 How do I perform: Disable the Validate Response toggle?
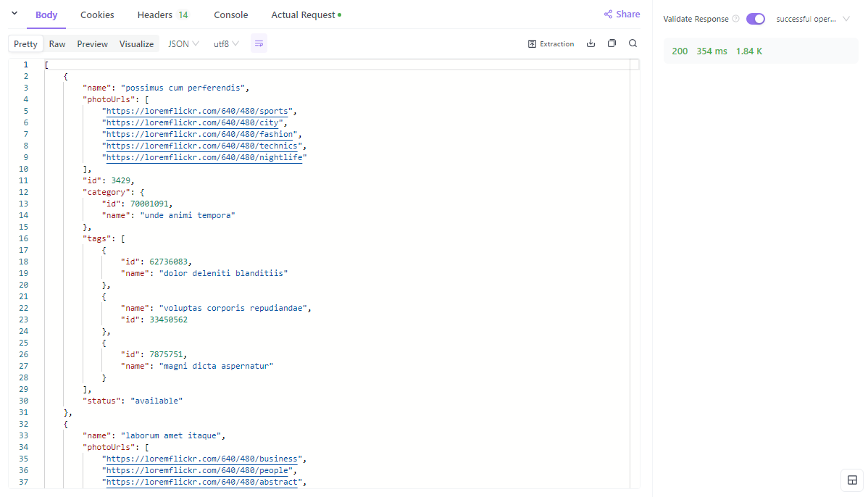[x=756, y=19]
